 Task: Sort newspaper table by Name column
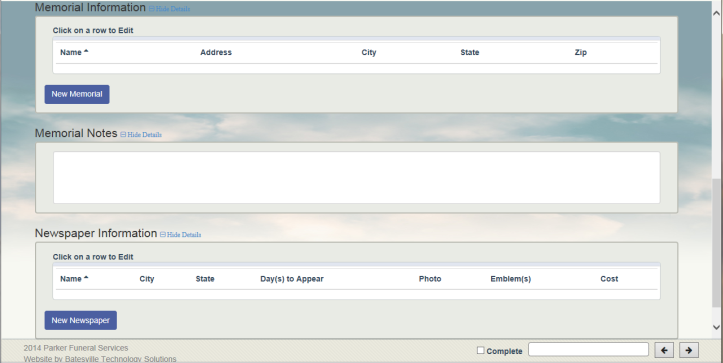[x=74, y=279]
